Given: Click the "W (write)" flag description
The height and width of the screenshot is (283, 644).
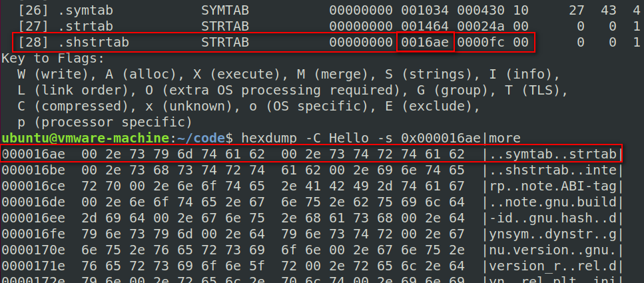Looking at the screenshot, I should click(53, 74).
